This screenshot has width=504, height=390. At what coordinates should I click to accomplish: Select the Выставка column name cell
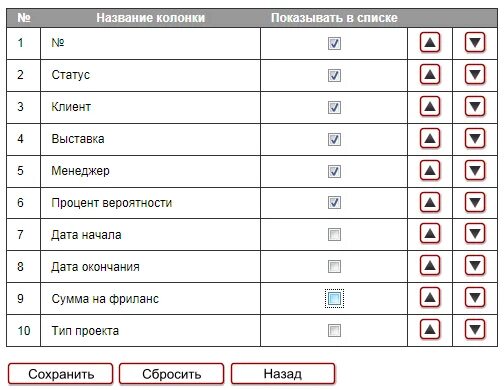coord(150,139)
